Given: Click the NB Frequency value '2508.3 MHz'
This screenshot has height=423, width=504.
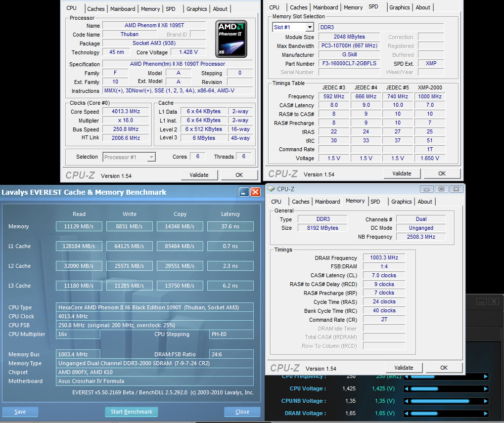Looking at the screenshot, I should [421, 237].
